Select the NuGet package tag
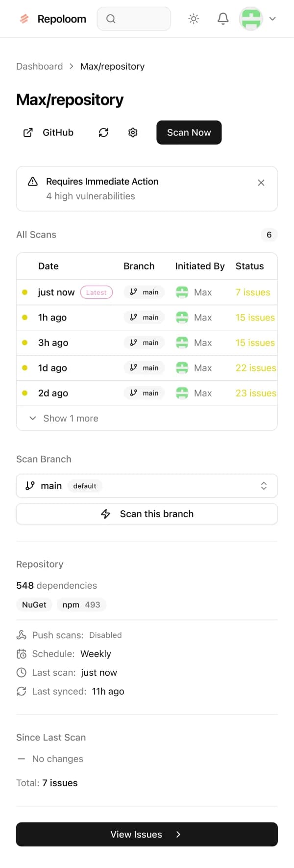 (x=34, y=605)
